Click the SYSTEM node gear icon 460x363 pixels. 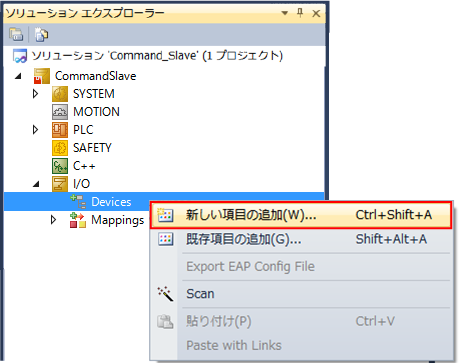tap(60, 94)
